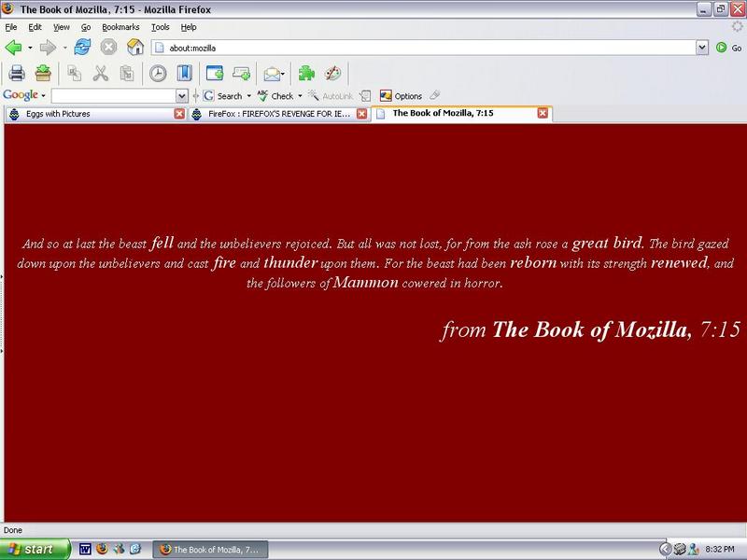Click the Google toolbar Options button
This screenshot has width=747, height=560.
402,96
